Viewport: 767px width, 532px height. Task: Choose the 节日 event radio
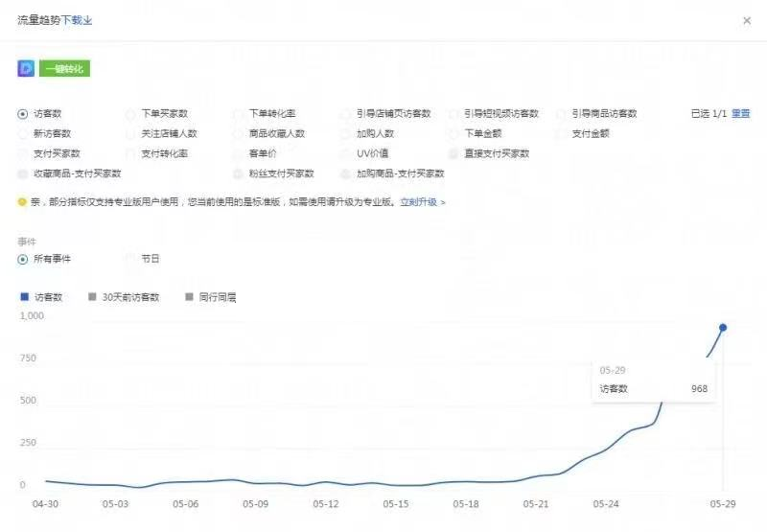click(130, 259)
